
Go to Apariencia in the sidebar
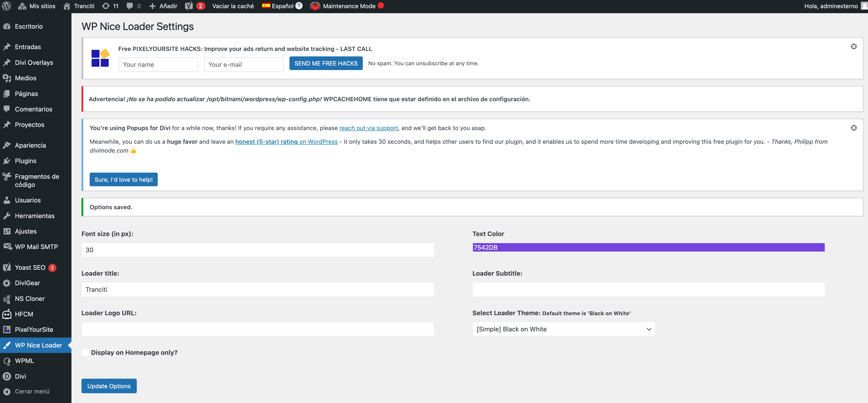[x=30, y=146]
